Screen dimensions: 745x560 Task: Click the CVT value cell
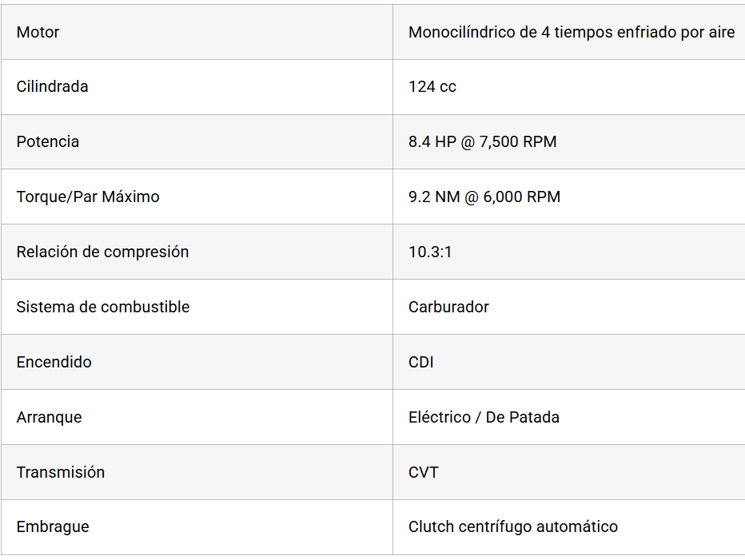pos(424,472)
